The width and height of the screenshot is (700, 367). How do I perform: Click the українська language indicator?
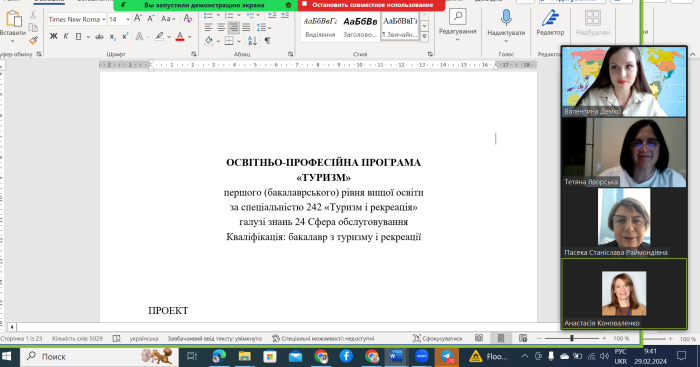tap(144, 338)
